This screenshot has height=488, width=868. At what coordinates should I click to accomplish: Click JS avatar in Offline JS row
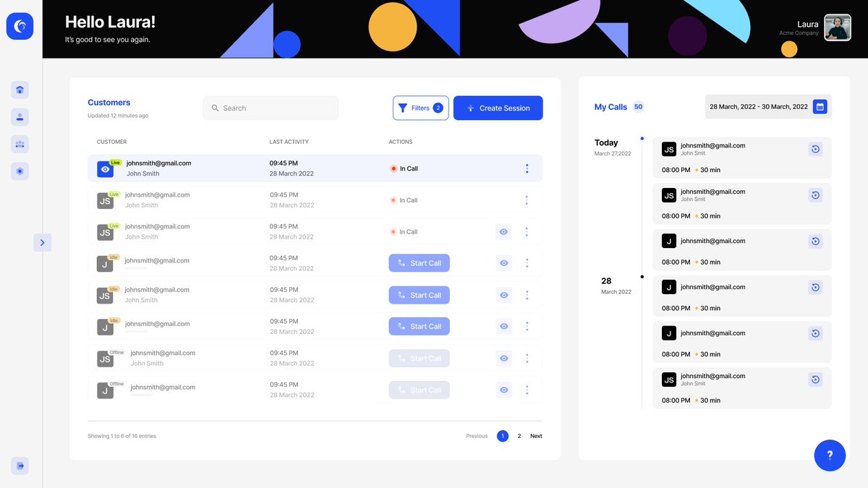click(106, 359)
